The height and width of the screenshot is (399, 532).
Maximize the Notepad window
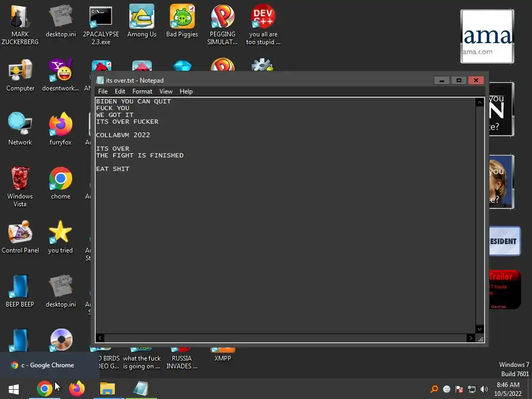(x=459, y=81)
